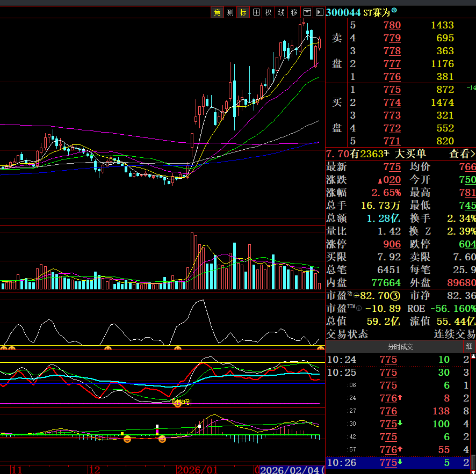Toggle the 标 (mark) toolbar button

243,12
